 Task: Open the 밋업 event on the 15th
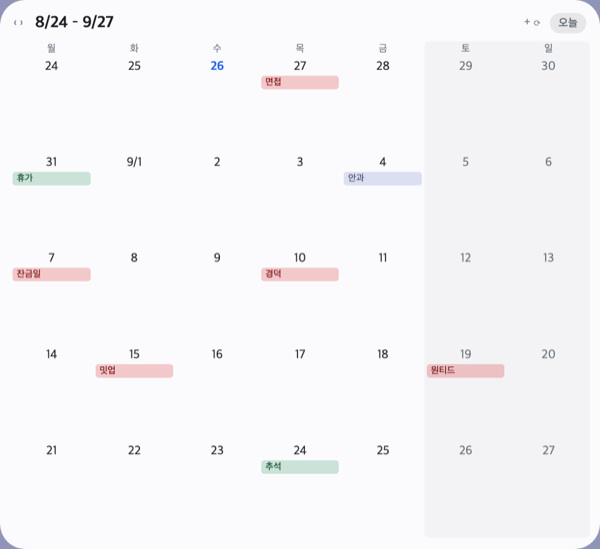pyautogui.click(x=134, y=371)
